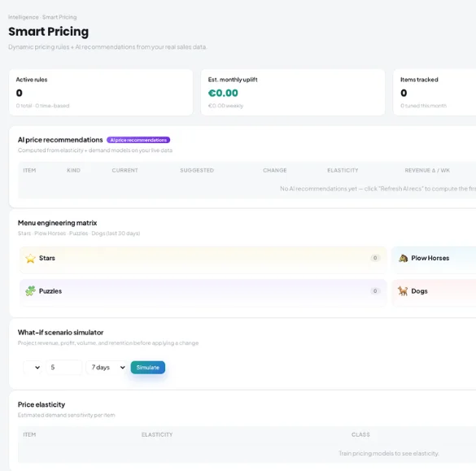Focus the percent field showing 5
The width and height of the screenshot is (476, 471).
click(64, 368)
